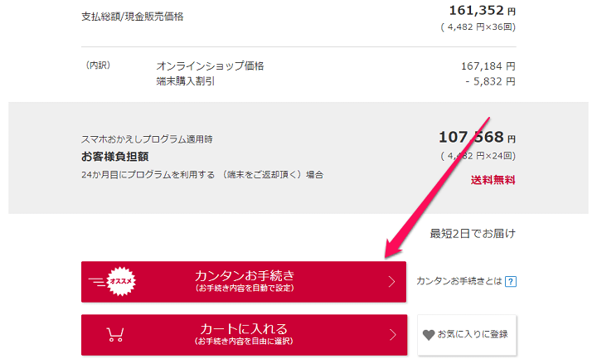The image size is (597, 364).
Task: Open the blue question mark help icon
Action: 511,281
